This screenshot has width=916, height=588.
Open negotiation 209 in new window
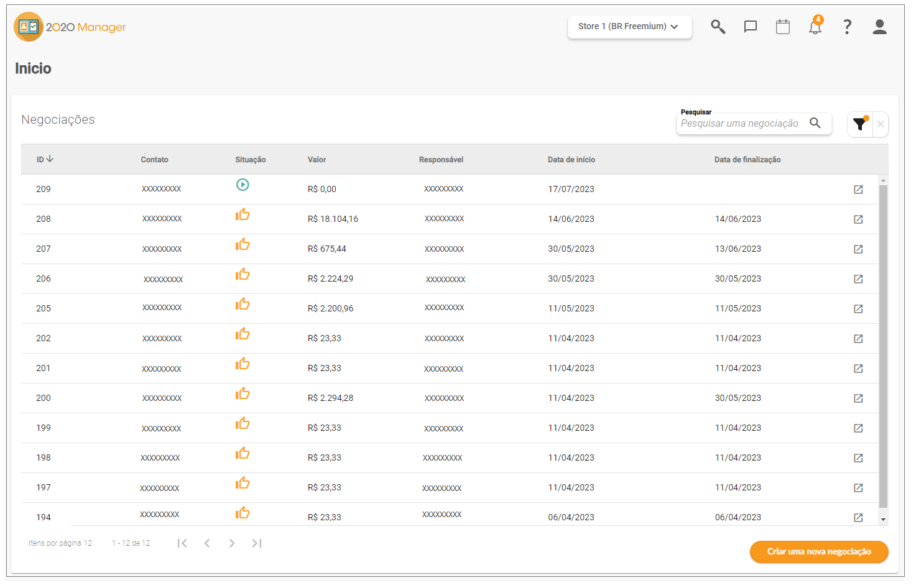coord(858,190)
